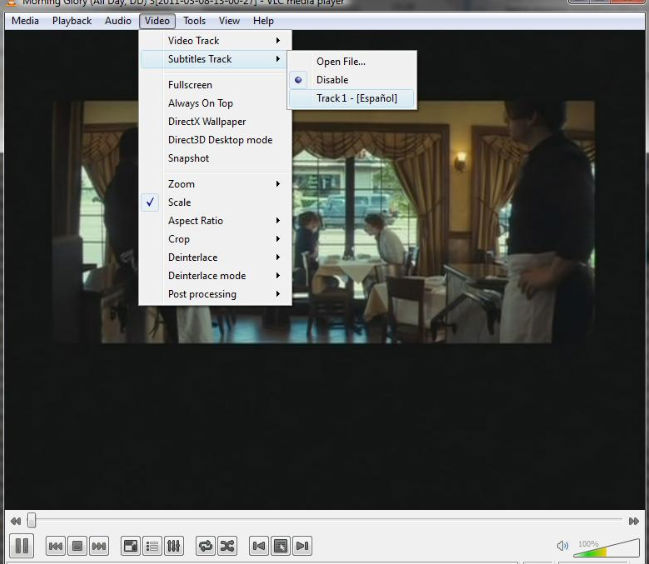Screen dimensions: 649x564
Task: Mute audio via speaker icon
Action: (562, 546)
